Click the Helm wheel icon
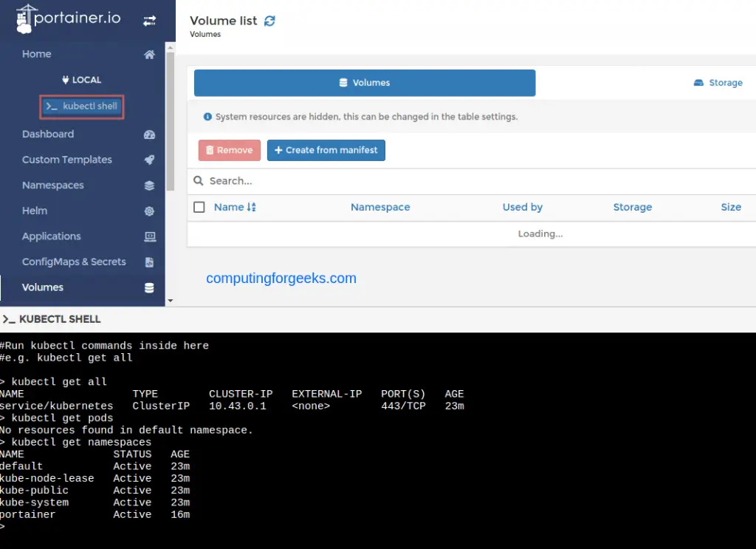 pyautogui.click(x=149, y=211)
